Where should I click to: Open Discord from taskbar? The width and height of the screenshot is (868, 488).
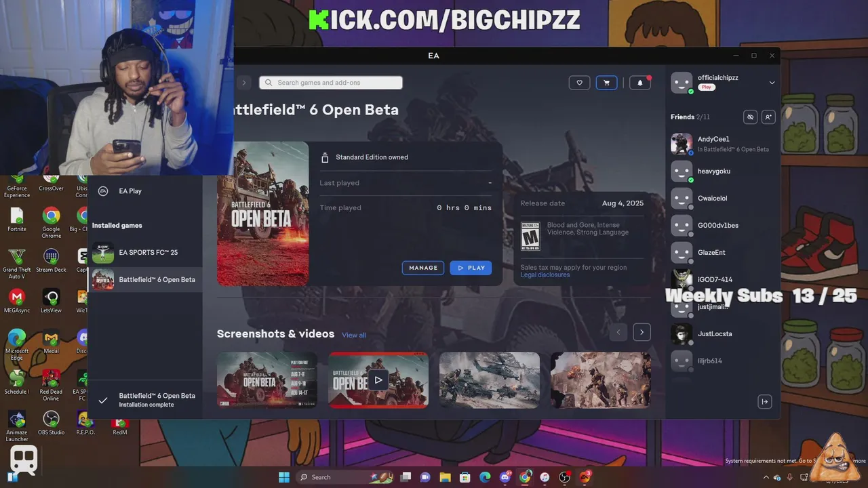[x=505, y=477]
